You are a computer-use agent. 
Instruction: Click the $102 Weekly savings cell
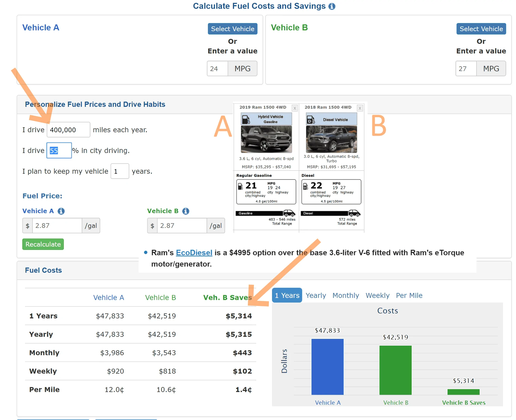tap(242, 371)
